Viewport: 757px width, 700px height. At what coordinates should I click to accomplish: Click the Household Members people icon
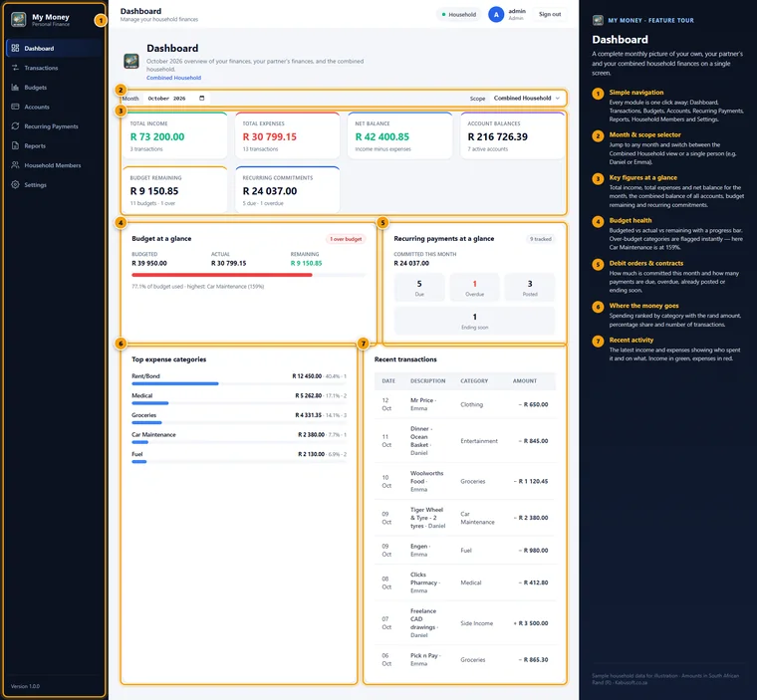click(16, 165)
